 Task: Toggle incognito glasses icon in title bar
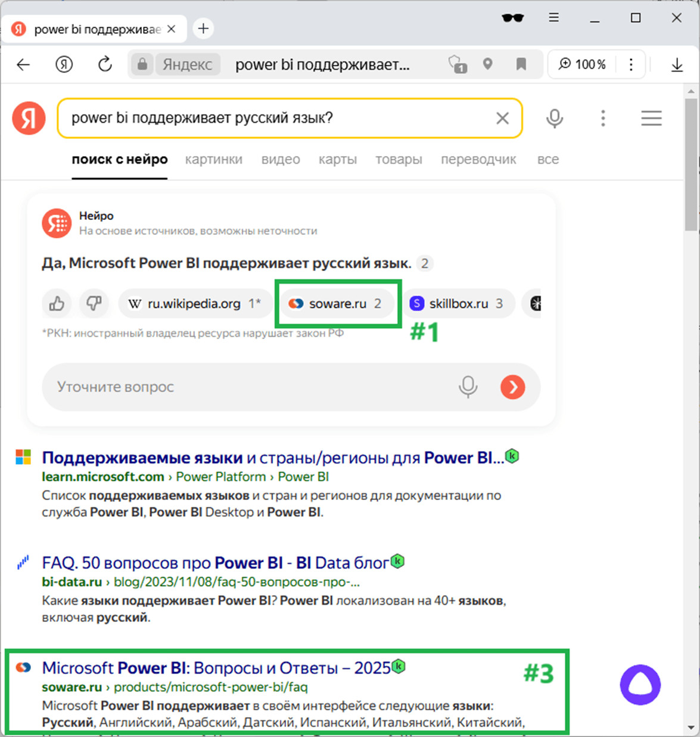pos(513,18)
